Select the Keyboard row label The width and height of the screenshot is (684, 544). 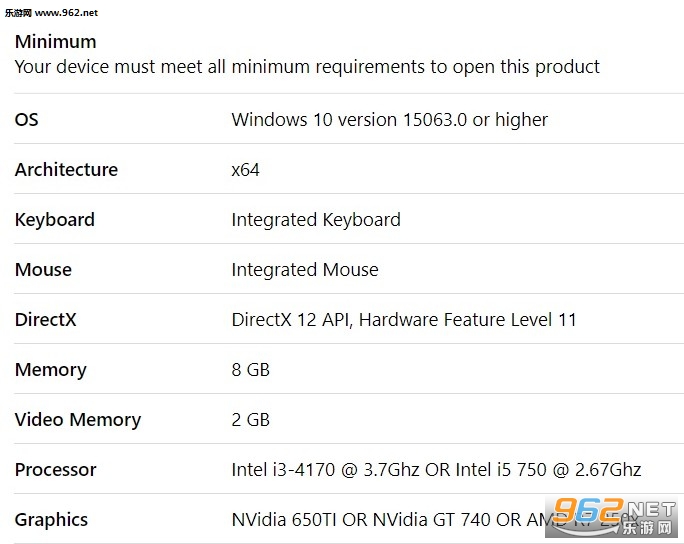55,219
